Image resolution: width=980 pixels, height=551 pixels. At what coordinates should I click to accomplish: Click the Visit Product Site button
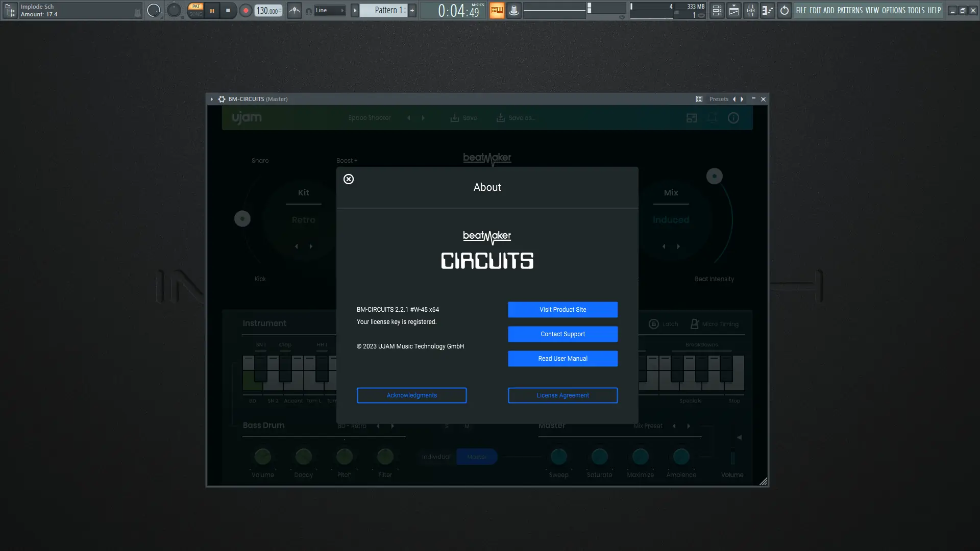point(562,310)
